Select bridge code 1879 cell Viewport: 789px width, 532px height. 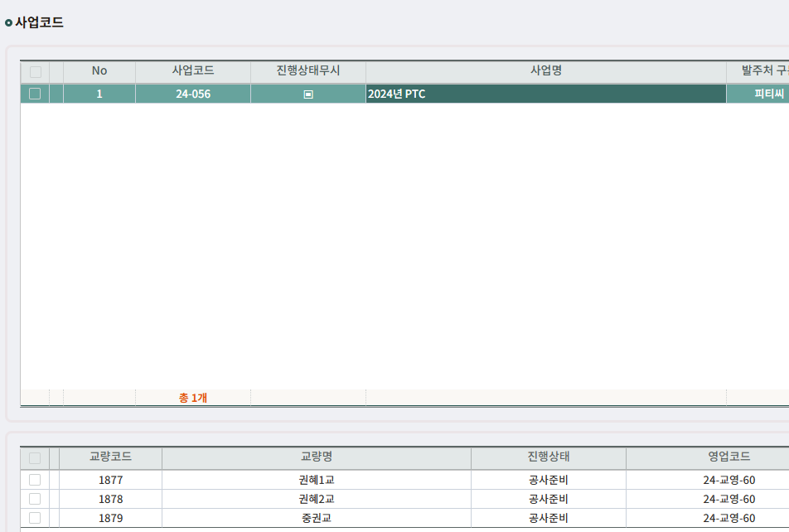point(111,519)
